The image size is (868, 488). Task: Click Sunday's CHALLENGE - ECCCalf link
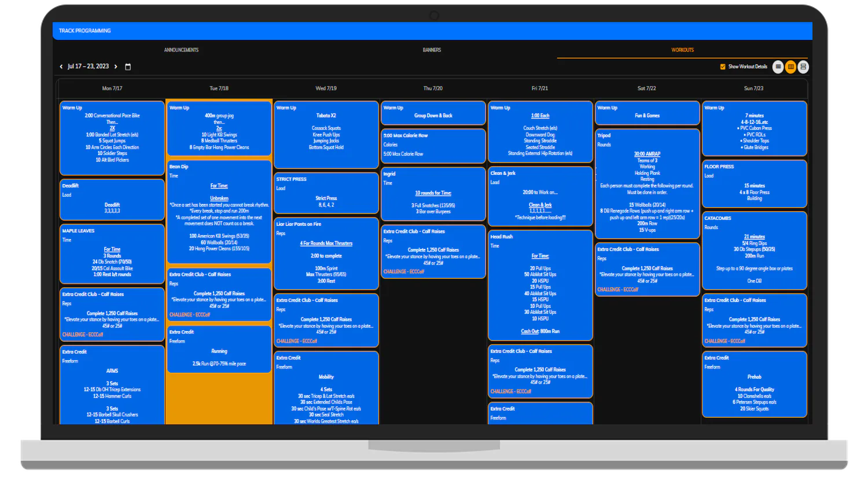point(725,341)
